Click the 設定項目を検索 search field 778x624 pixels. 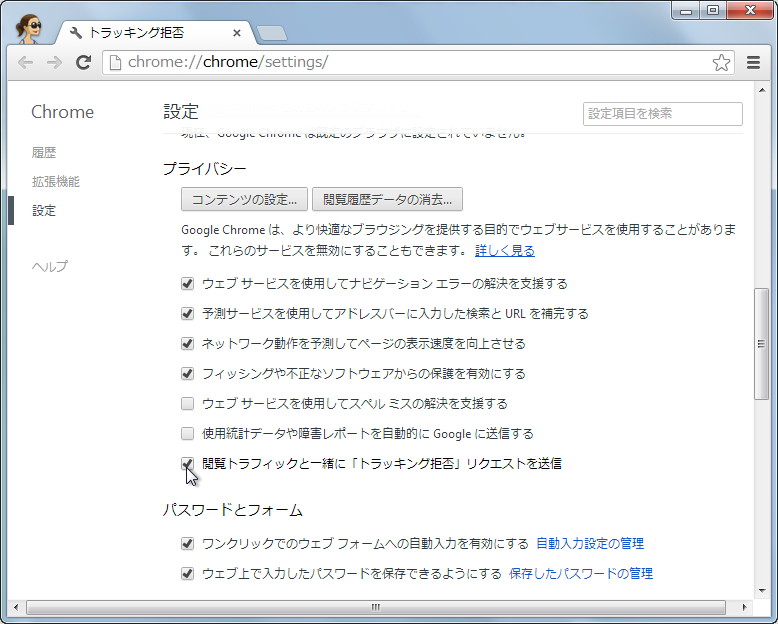[662, 114]
